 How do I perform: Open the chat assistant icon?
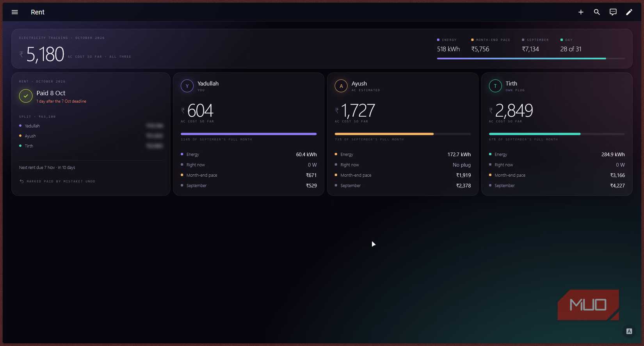[613, 12]
